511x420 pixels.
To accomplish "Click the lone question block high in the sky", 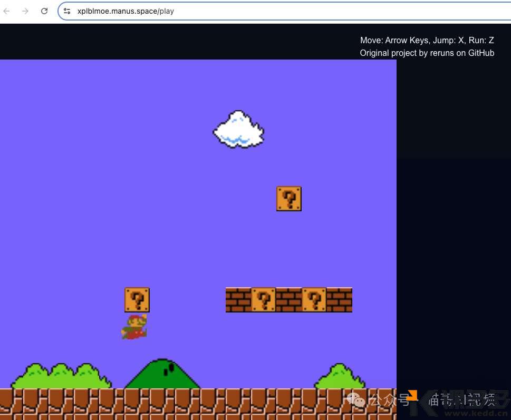I will [289, 199].
